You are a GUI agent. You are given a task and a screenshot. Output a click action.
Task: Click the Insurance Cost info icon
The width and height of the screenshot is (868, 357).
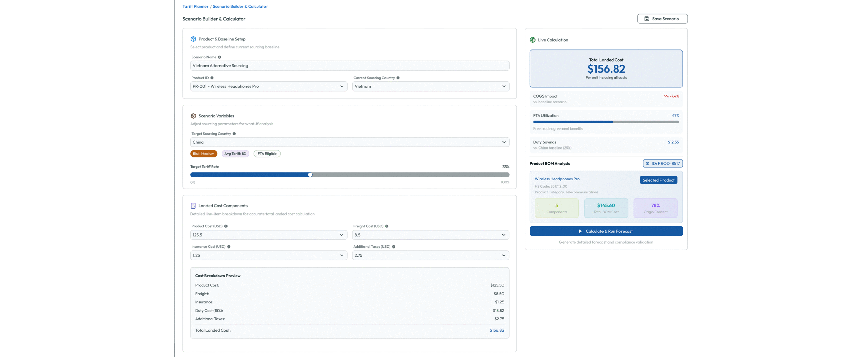pyautogui.click(x=229, y=246)
